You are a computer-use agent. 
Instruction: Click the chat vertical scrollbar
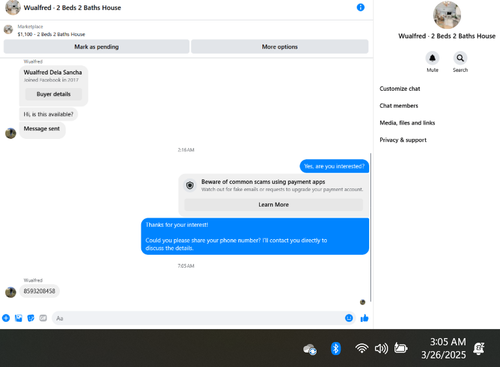pyautogui.click(x=371, y=227)
